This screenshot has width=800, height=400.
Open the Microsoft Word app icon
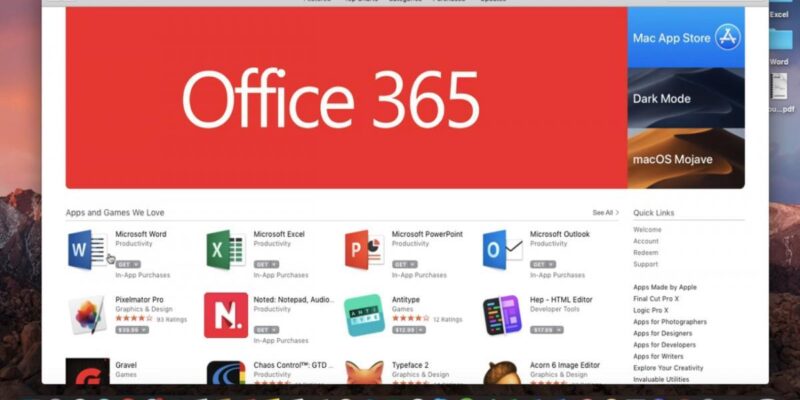[x=87, y=249]
